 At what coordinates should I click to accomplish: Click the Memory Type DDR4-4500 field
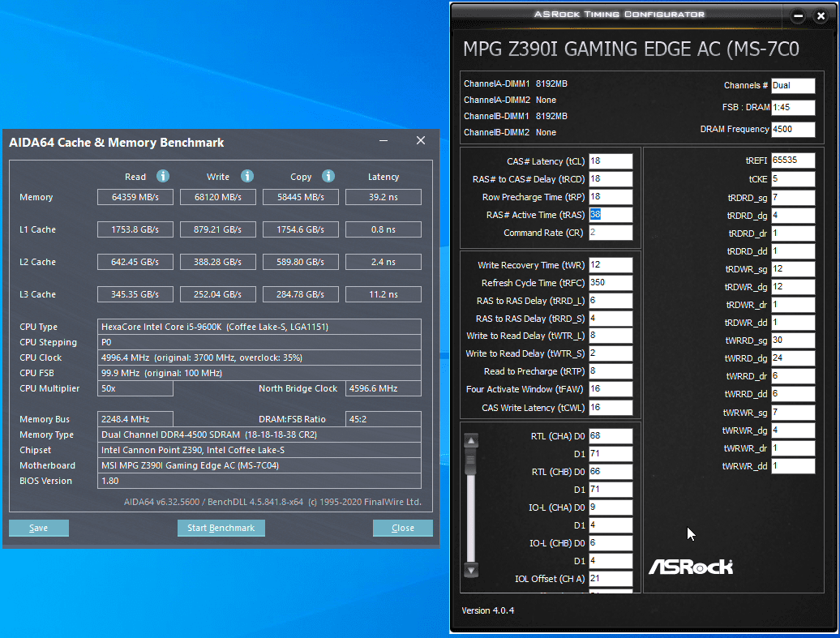click(x=259, y=435)
